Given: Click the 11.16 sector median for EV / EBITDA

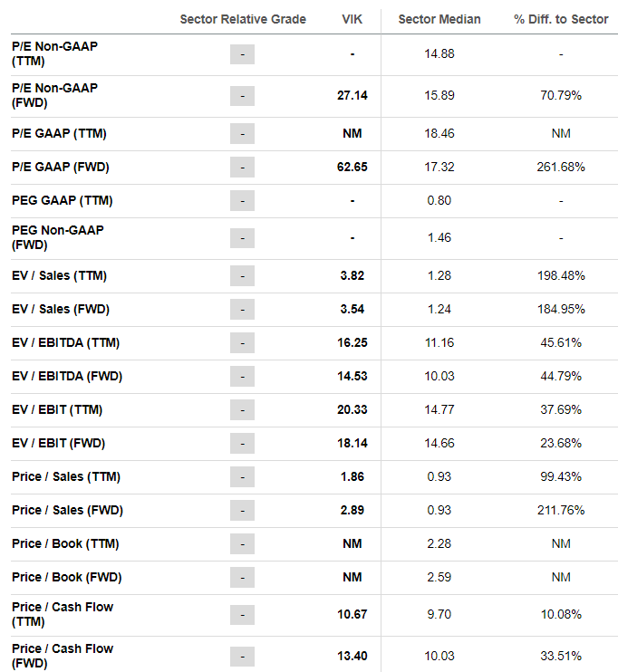Looking at the screenshot, I should [439, 342].
